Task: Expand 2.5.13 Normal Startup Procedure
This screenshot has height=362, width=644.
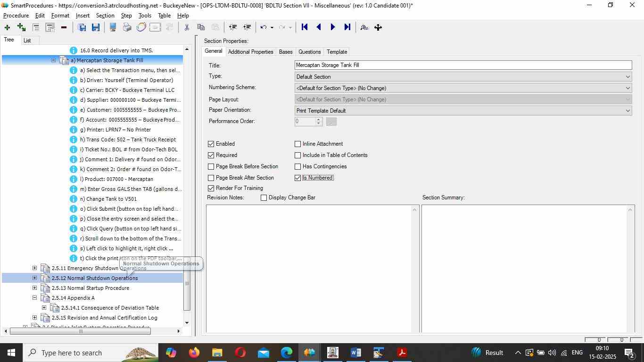Action: [34, 288]
